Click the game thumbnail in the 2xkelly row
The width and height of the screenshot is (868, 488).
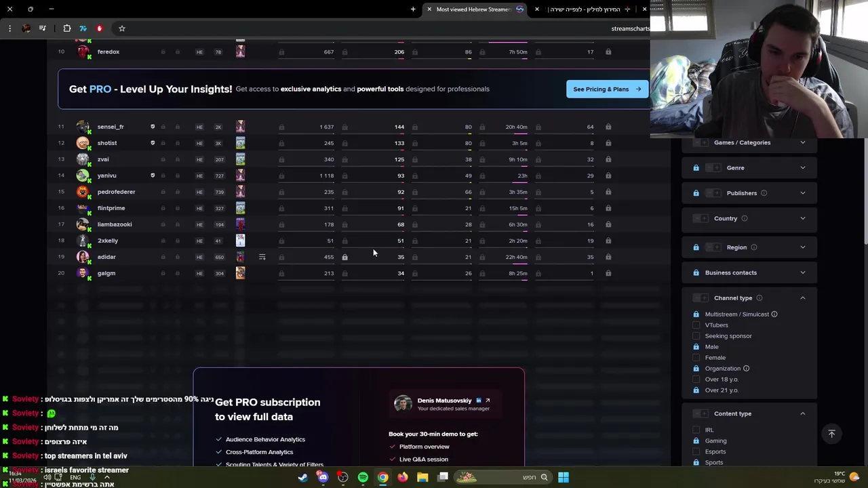pos(240,241)
